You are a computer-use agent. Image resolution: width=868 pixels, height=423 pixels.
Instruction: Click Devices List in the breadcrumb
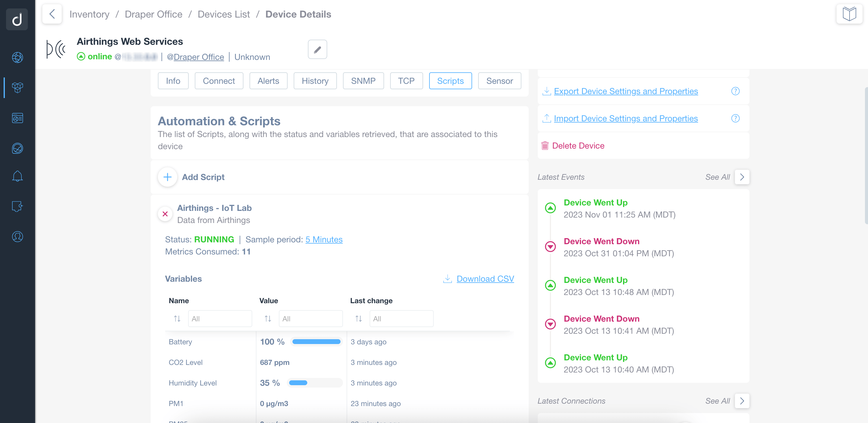tap(224, 14)
